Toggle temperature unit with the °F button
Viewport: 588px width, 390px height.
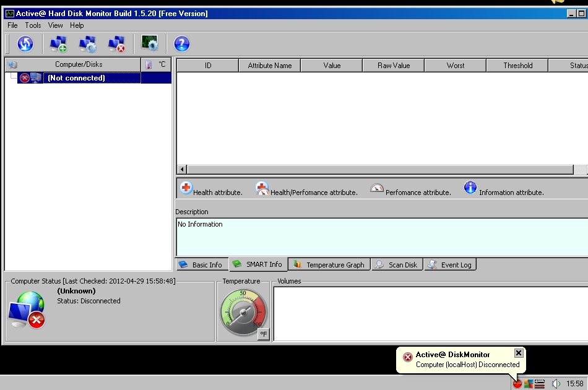264,334
